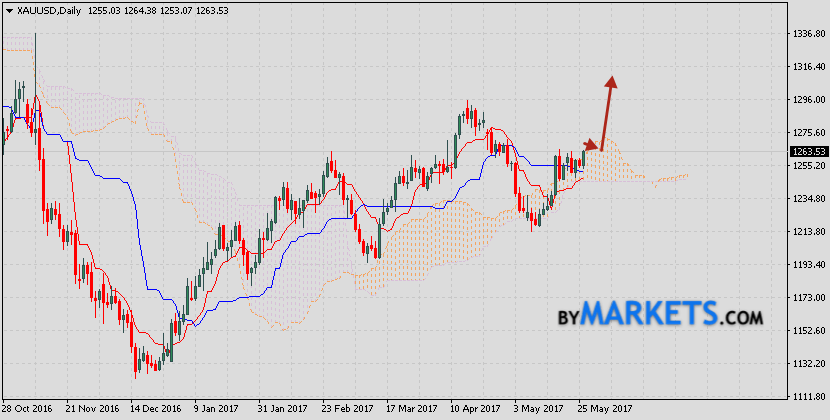This screenshot has width=830, height=420.
Task: Click the 1132.20 price scale label
Action: coord(806,364)
